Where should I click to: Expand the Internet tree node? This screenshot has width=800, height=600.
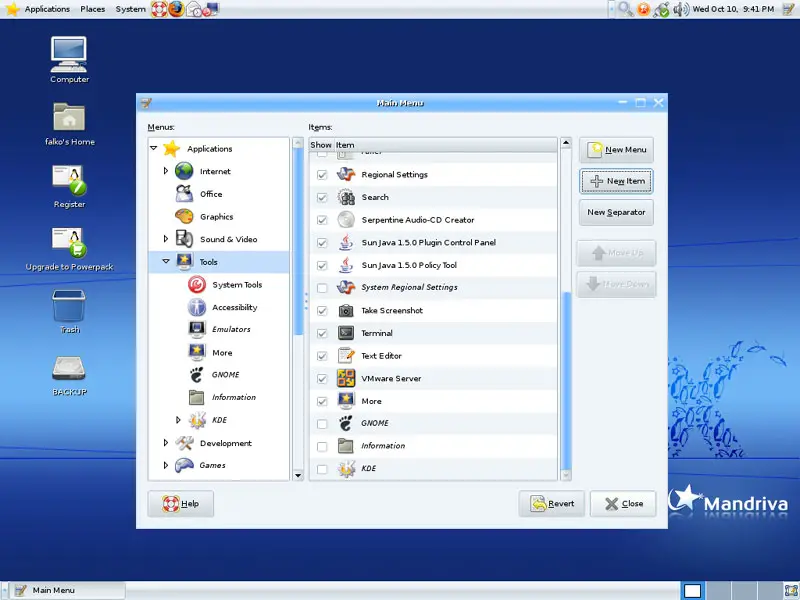click(166, 171)
